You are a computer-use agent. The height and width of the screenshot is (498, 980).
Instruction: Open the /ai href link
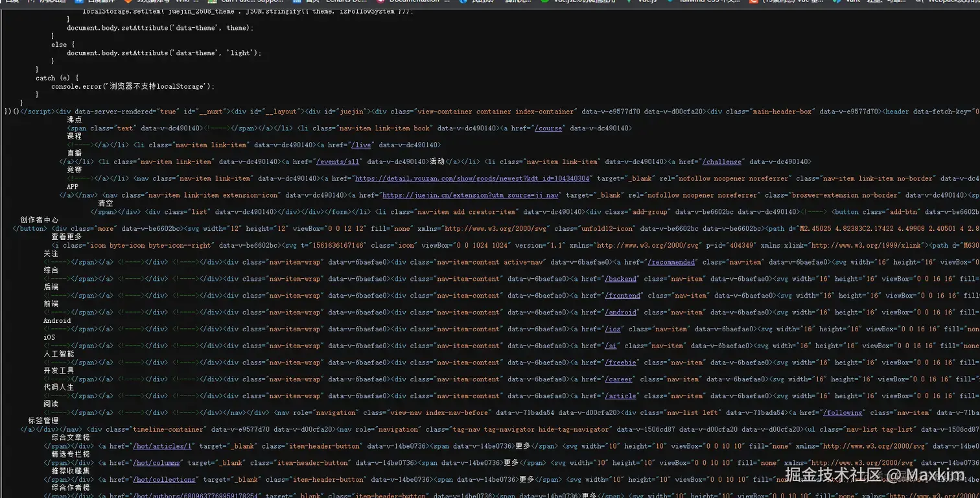[611, 346]
